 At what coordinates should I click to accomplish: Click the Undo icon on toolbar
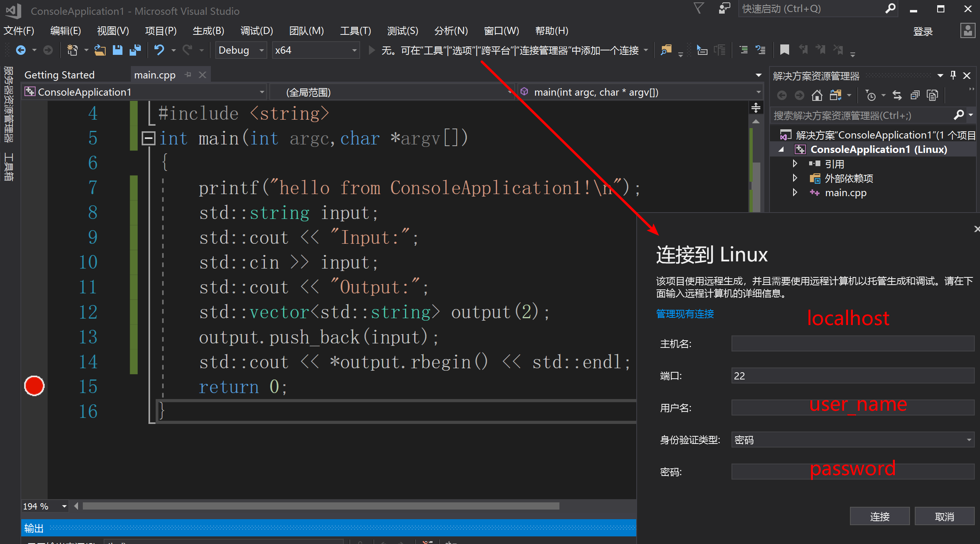(x=159, y=50)
